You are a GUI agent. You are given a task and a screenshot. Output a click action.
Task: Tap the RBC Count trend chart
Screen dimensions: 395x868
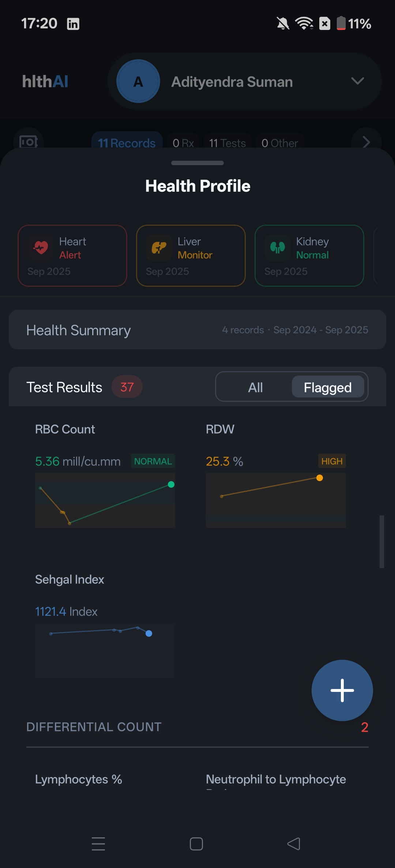105,500
